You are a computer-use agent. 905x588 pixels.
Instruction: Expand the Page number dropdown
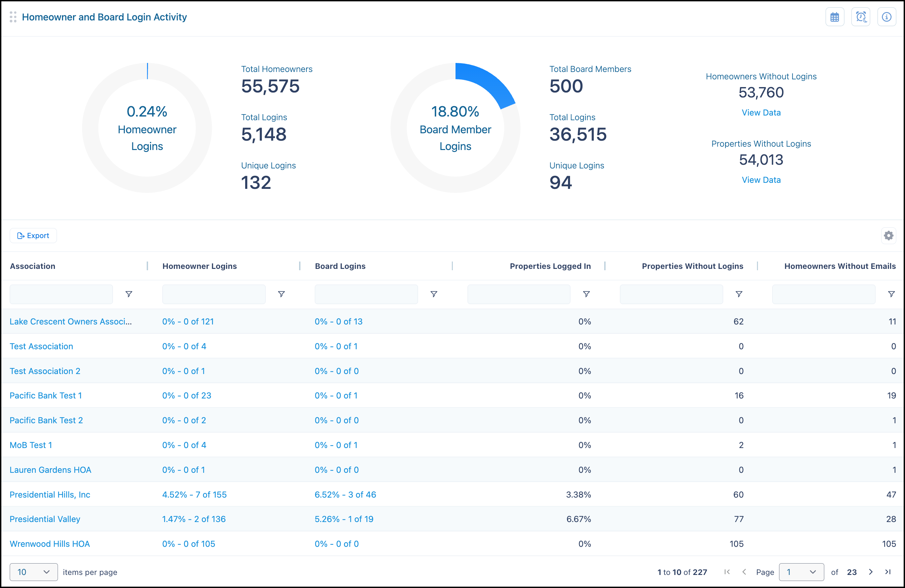pyautogui.click(x=801, y=572)
